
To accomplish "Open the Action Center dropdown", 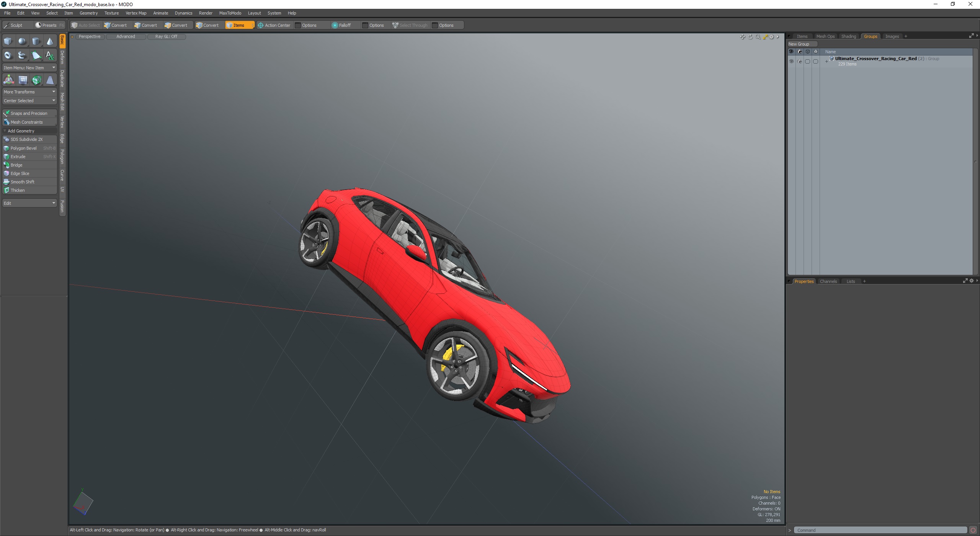I will 274,25.
